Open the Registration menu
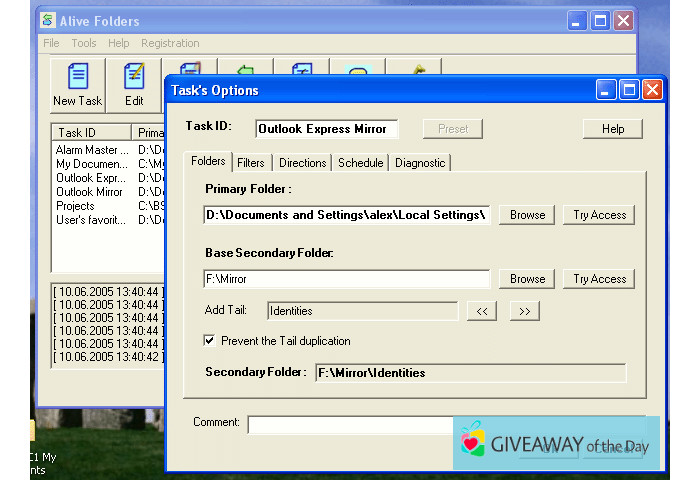The image size is (700, 480). point(171,43)
